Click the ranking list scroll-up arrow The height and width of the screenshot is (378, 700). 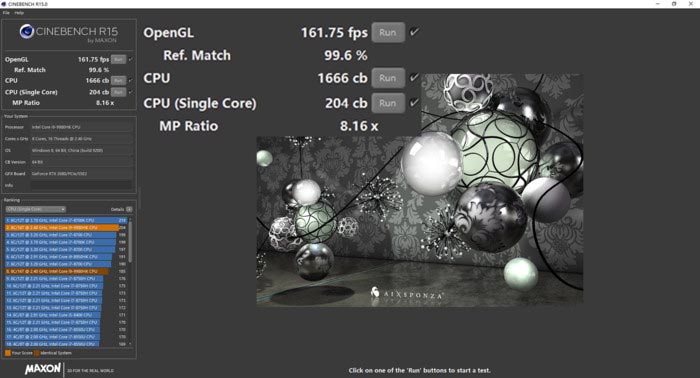pos(130,219)
